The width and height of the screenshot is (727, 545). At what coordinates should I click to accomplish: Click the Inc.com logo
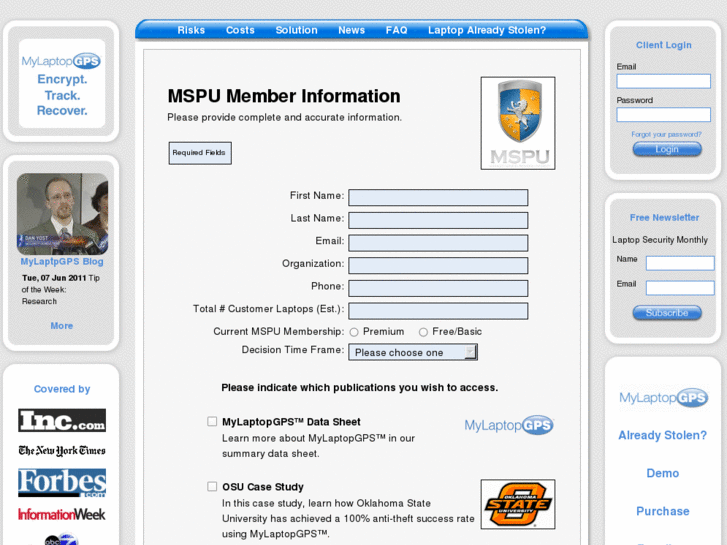click(62, 420)
